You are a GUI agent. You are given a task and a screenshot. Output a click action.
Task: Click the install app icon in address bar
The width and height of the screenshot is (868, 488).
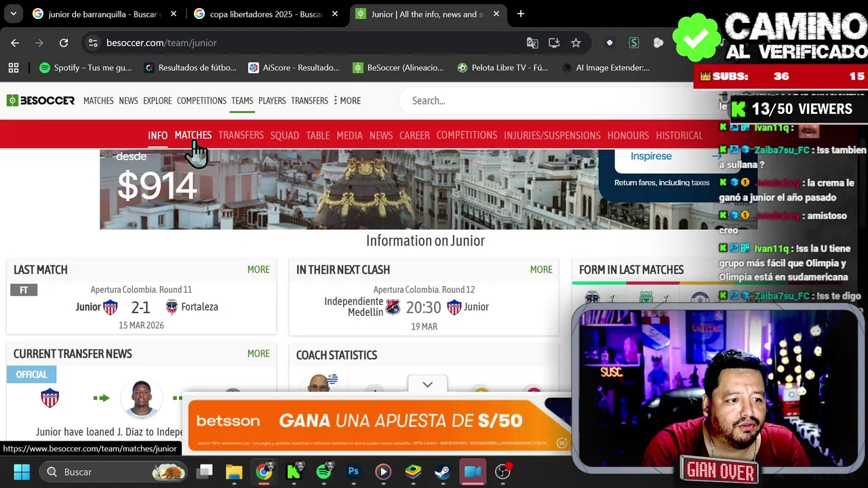(554, 43)
